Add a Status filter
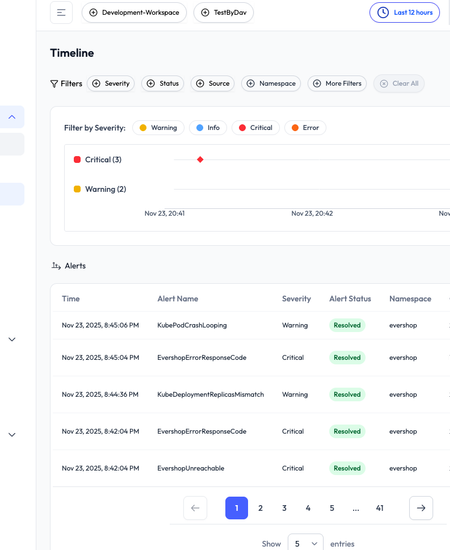The height and width of the screenshot is (550, 450). [162, 83]
